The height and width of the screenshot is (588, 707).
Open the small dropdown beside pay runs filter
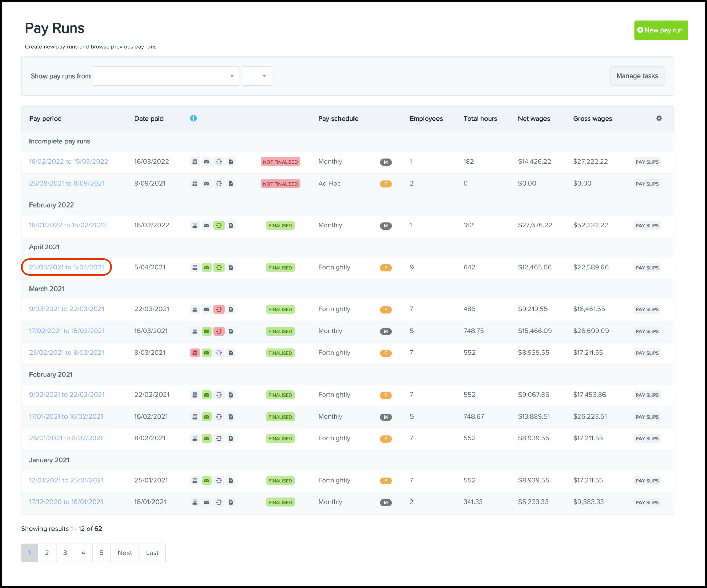click(257, 76)
